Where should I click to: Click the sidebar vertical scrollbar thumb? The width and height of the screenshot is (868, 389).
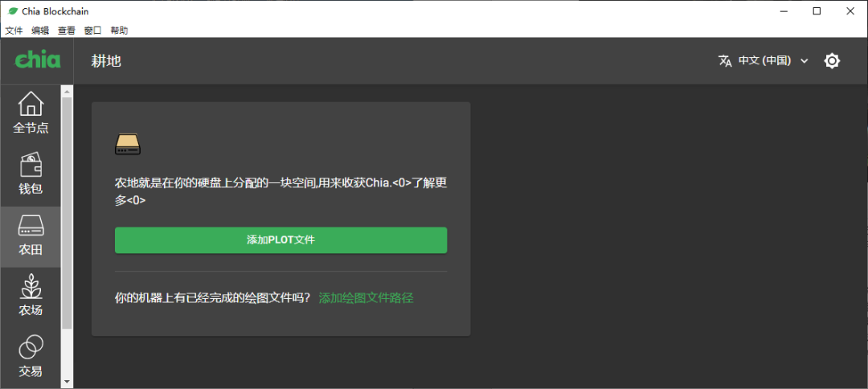tap(67, 213)
